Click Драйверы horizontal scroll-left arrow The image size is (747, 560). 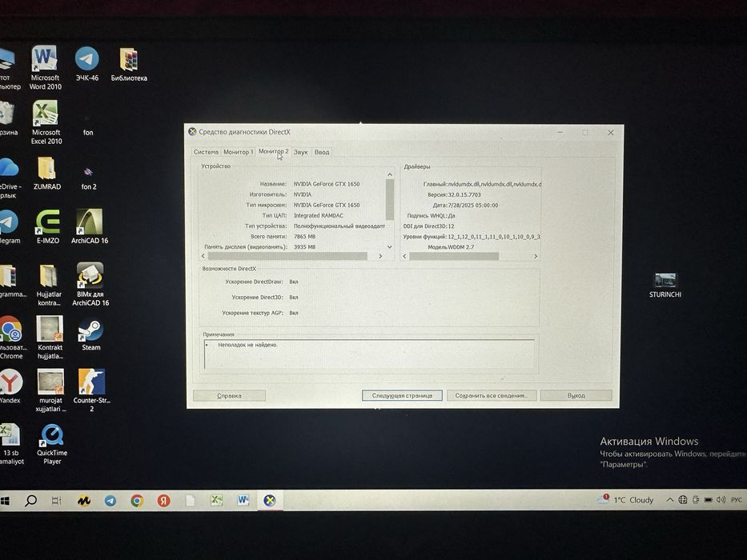click(405, 256)
